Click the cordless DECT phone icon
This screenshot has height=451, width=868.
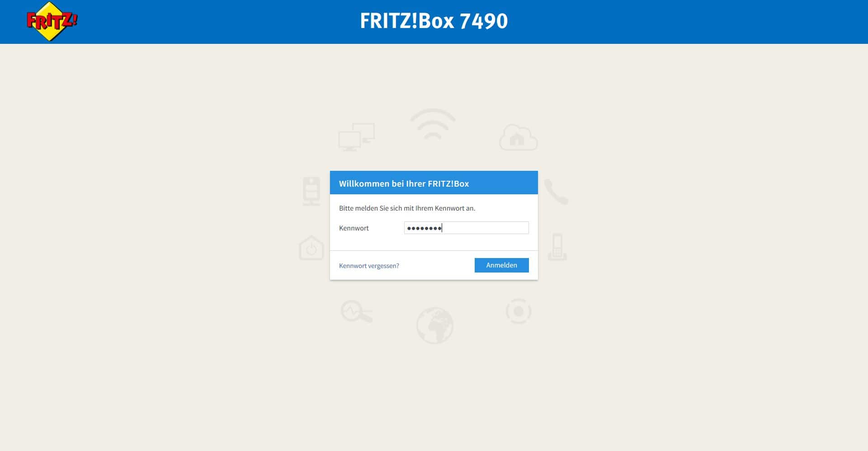pyautogui.click(x=557, y=247)
